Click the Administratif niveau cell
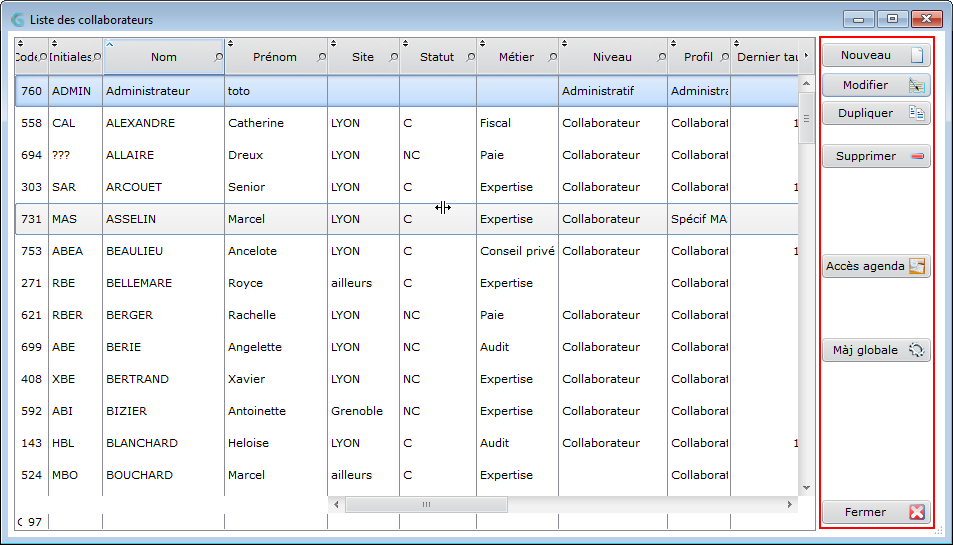This screenshot has width=953, height=545. [x=613, y=91]
